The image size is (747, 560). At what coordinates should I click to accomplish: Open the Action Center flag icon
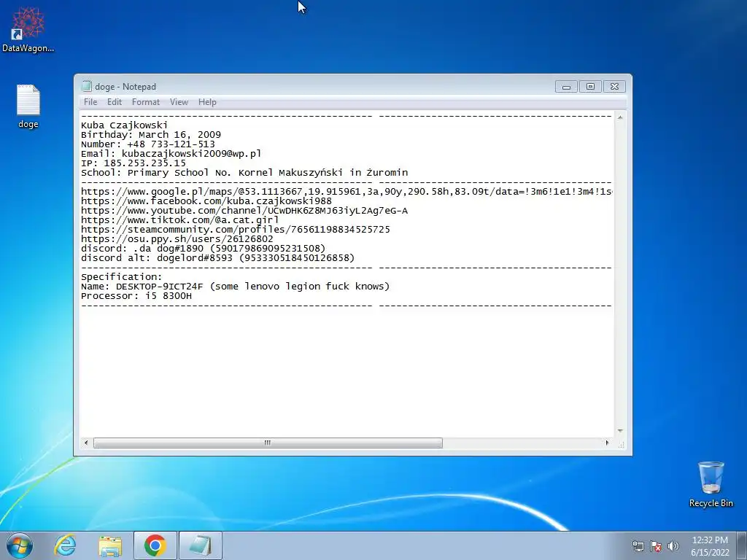(656, 546)
